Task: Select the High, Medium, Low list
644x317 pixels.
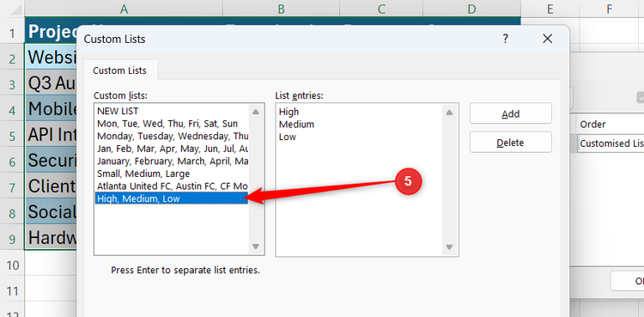Action: (x=171, y=198)
